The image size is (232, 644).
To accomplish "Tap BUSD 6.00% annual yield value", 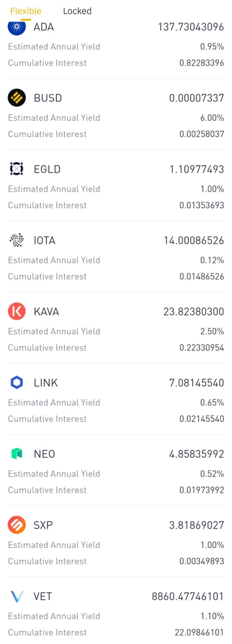I will click(212, 118).
